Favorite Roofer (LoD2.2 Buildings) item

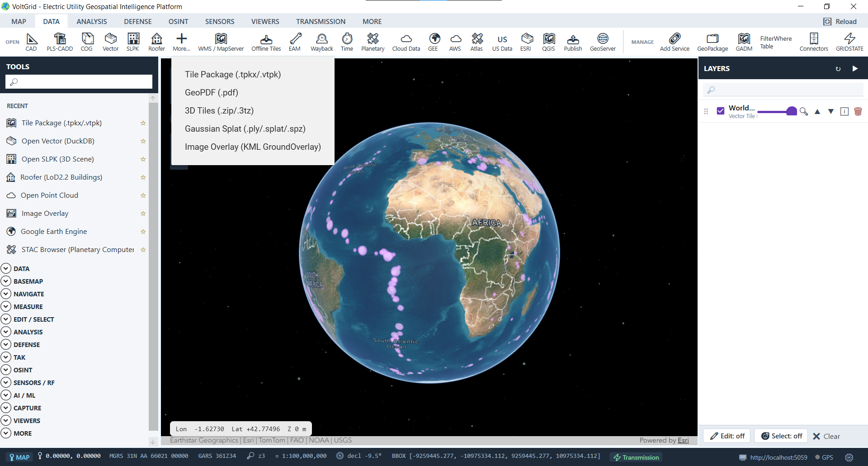point(143,177)
